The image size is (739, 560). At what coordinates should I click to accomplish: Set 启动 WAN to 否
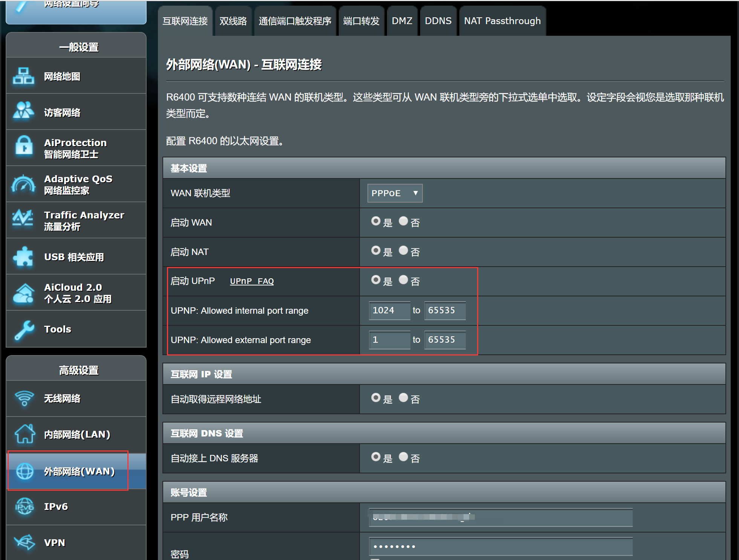pos(403,221)
